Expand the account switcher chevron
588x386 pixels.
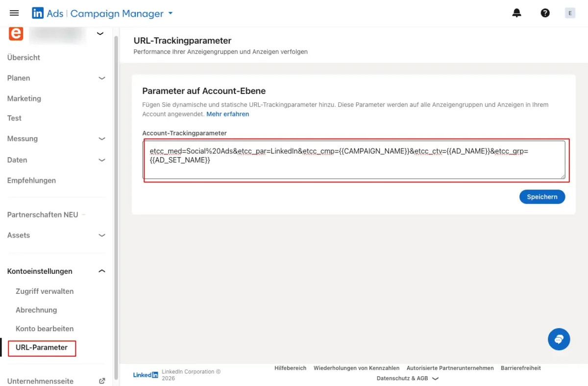point(100,34)
